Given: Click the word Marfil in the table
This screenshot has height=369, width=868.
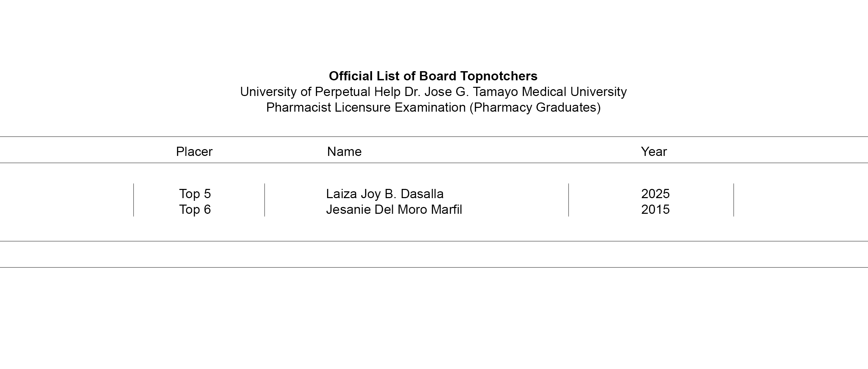Looking at the screenshot, I should [446, 209].
